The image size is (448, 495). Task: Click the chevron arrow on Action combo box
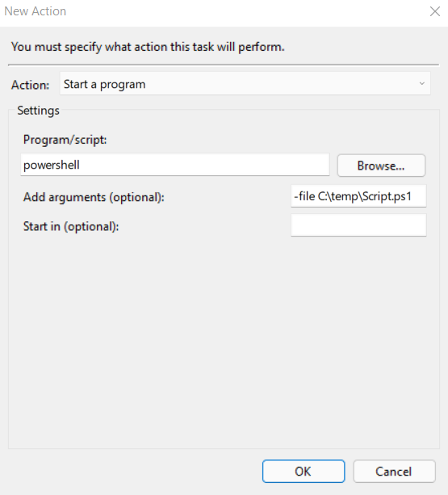(x=422, y=84)
